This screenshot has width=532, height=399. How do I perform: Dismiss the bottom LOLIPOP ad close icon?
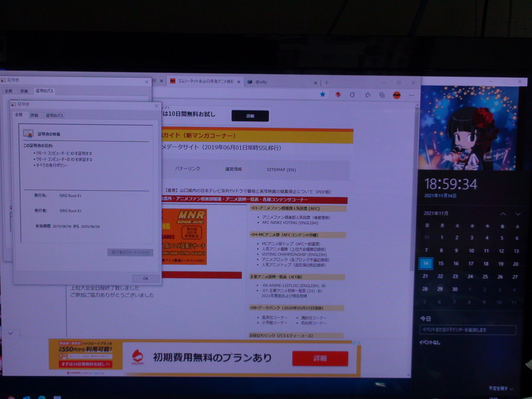pyautogui.click(x=358, y=343)
